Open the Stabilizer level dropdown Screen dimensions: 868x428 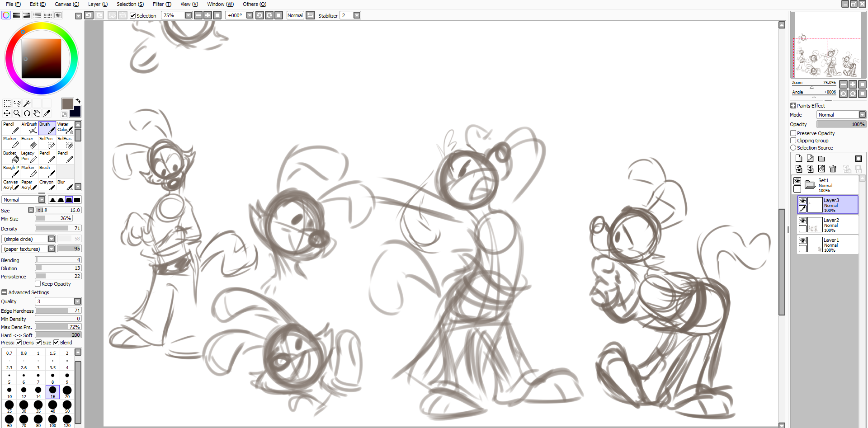click(x=357, y=15)
